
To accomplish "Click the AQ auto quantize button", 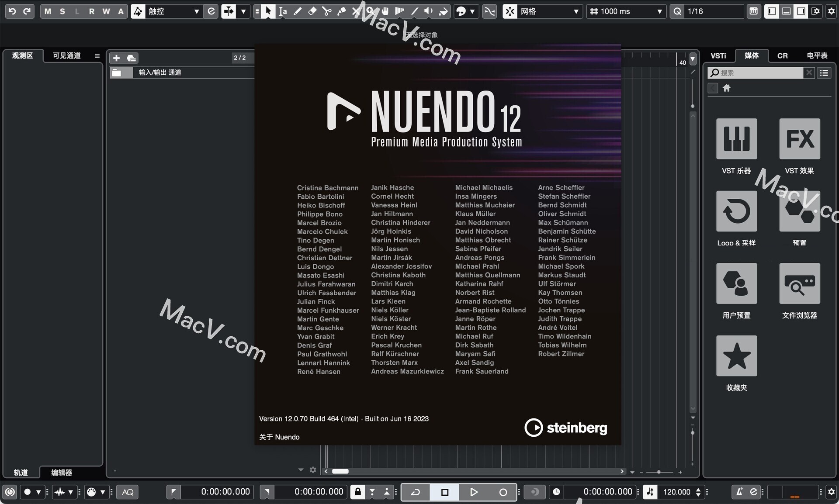I will (128, 492).
